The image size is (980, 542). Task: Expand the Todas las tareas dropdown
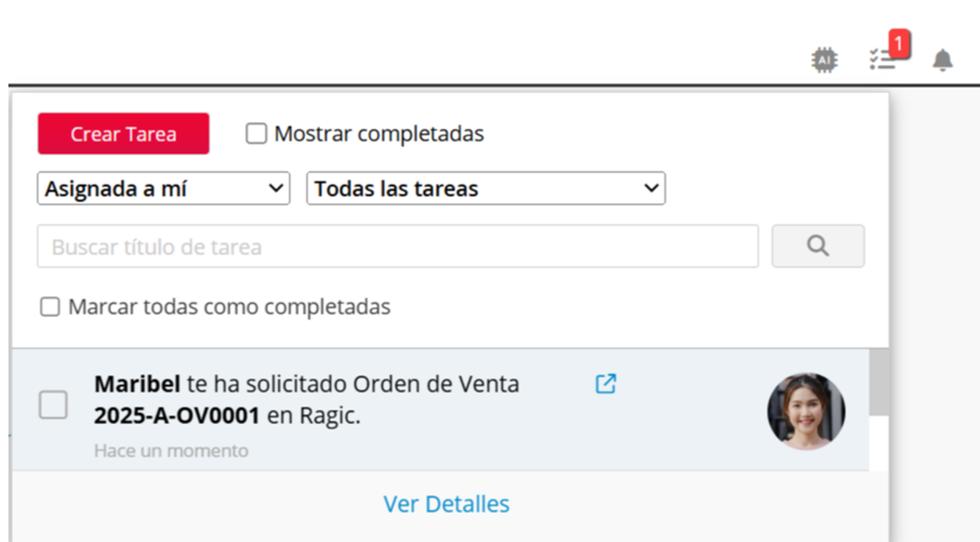click(x=486, y=188)
